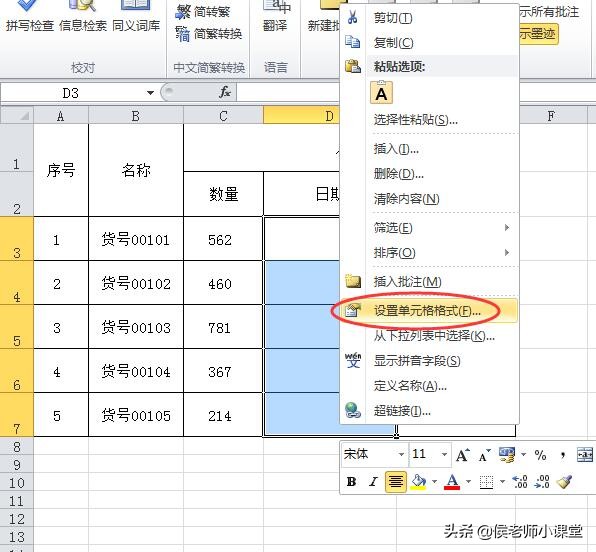Open borders dropdown arrow in mini toolbar
The width and height of the screenshot is (596, 552).
(502, 482)
